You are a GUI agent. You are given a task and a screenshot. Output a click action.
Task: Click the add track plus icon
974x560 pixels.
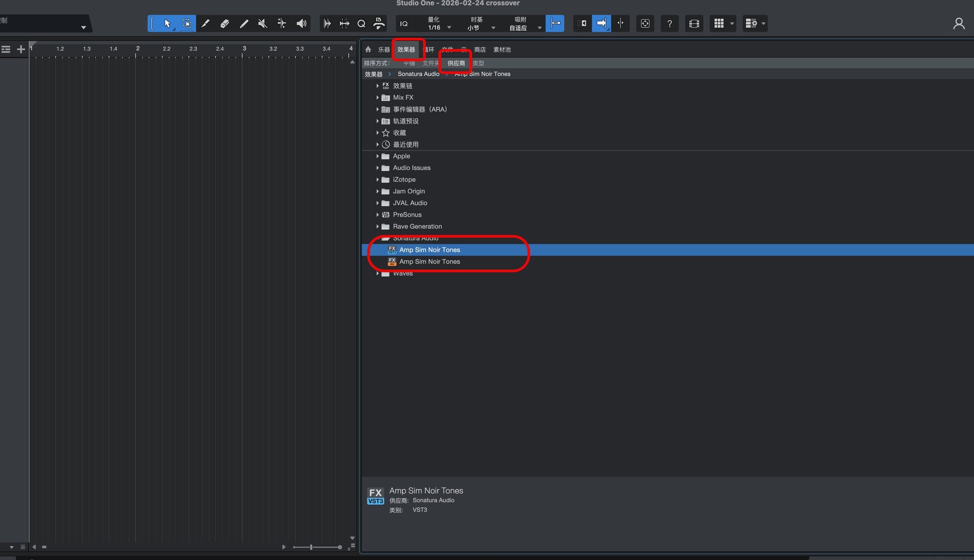click(x=21, y=49)
